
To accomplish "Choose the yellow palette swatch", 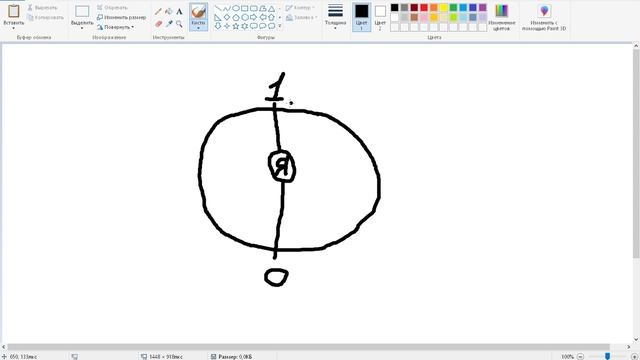I will [443, 7].
